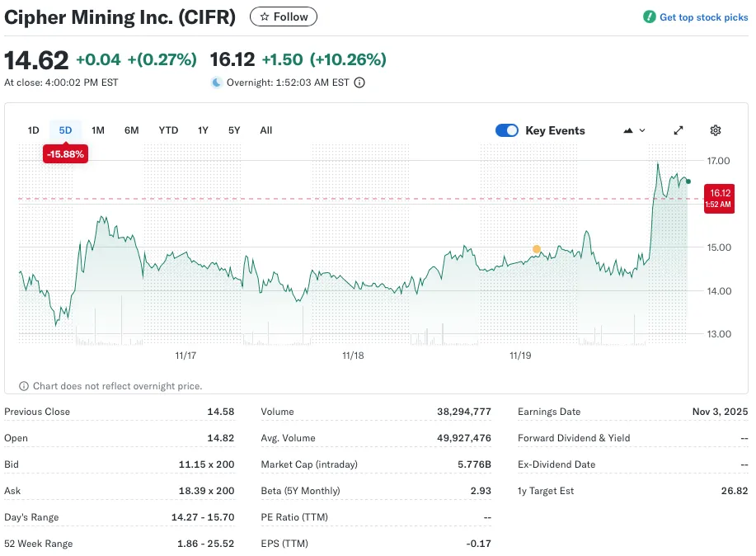Click overnight price info icon
Image resolution: width=756 pixels, height=556 pixels.
359,82
